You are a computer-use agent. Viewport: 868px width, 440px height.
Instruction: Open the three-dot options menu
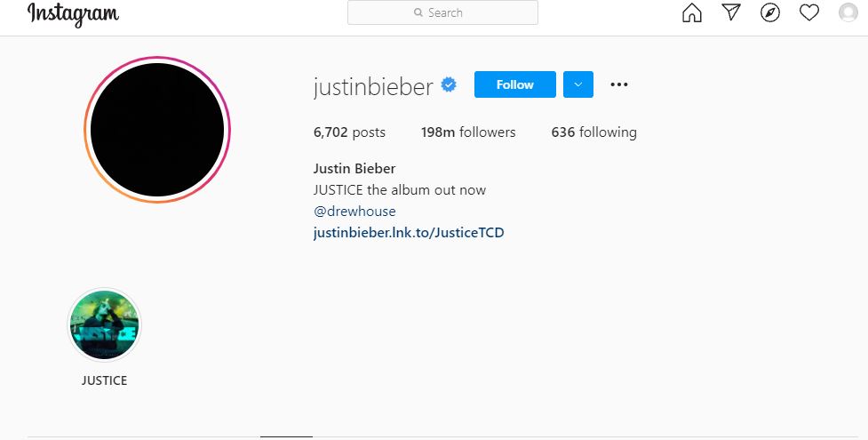pos(619,84)
